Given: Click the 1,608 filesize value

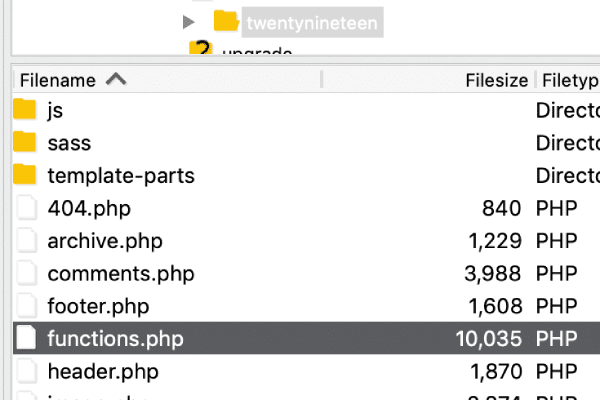Looking at the screenshot, I should tap(495, 306).
